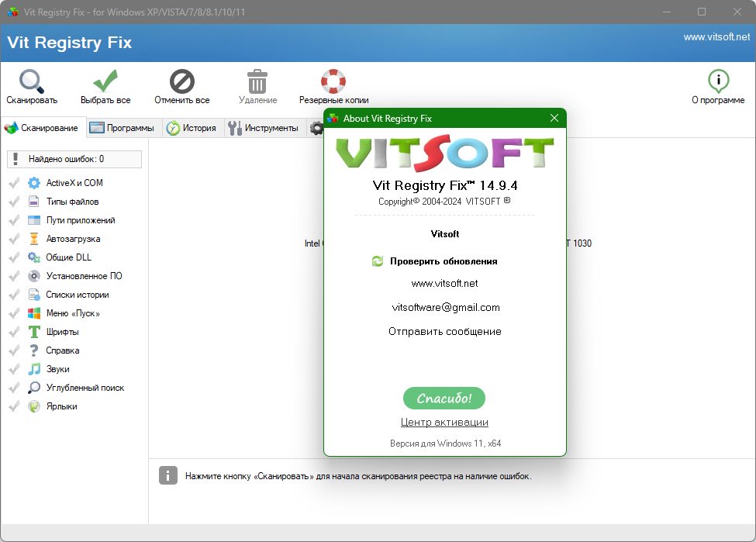Image resolution: width=756 pixels, height=542 pixels.
Task: Open the Центр активации link
Action: pos(444,423)
